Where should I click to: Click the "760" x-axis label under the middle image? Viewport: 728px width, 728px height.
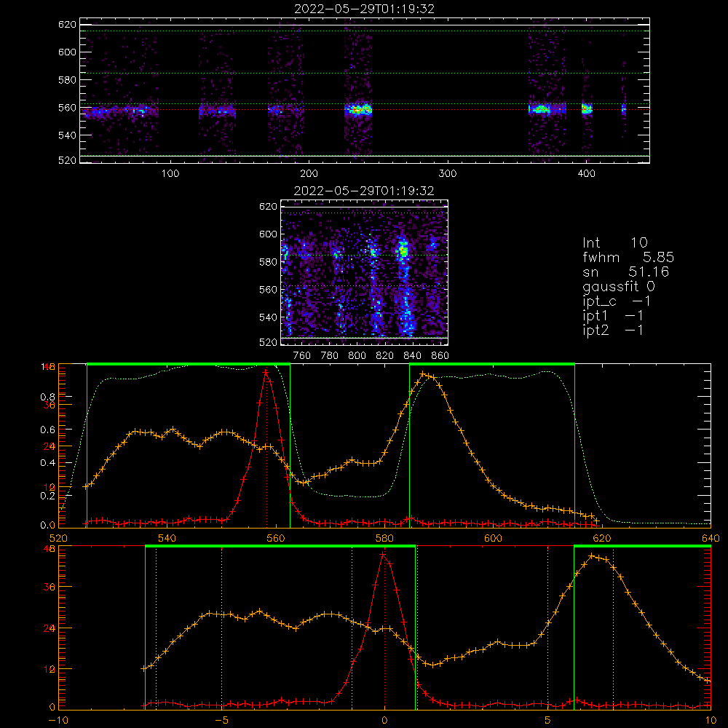302,356
